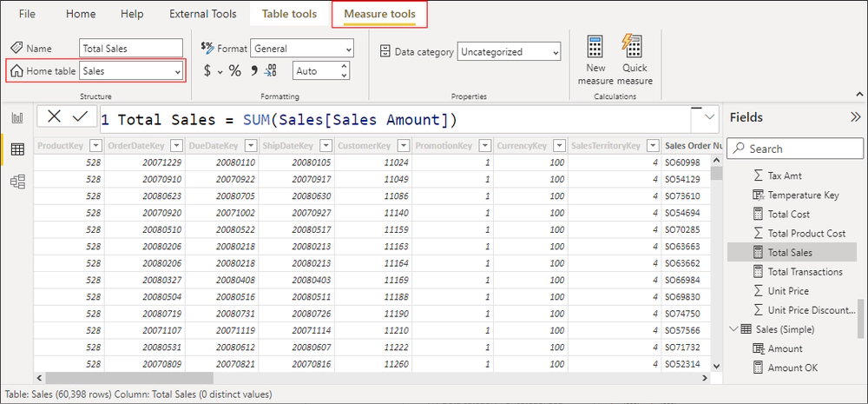This screenshot has height=404, width=868.
Task: Click the Quick measure lightning icon
Action: tap(632, 47)
